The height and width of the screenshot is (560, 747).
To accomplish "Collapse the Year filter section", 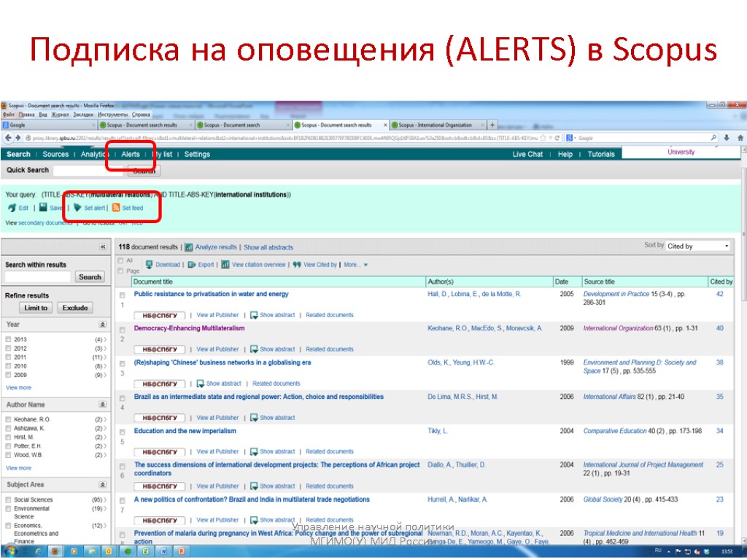I will point(102,324).
